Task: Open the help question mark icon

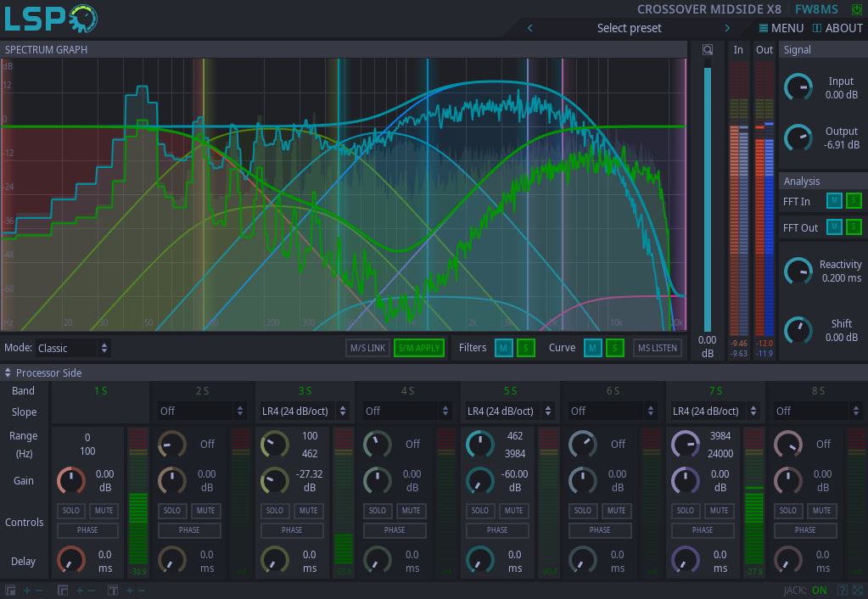Action: tap(843, 590)
